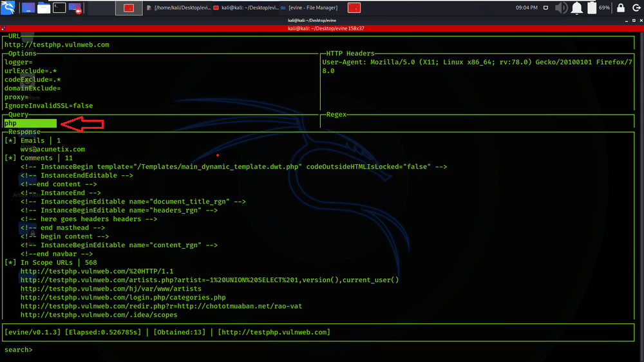Click the end masthead comment
The width and height of the screenshot is (644, 362).
pyautogui.click(x=63, y=227)
